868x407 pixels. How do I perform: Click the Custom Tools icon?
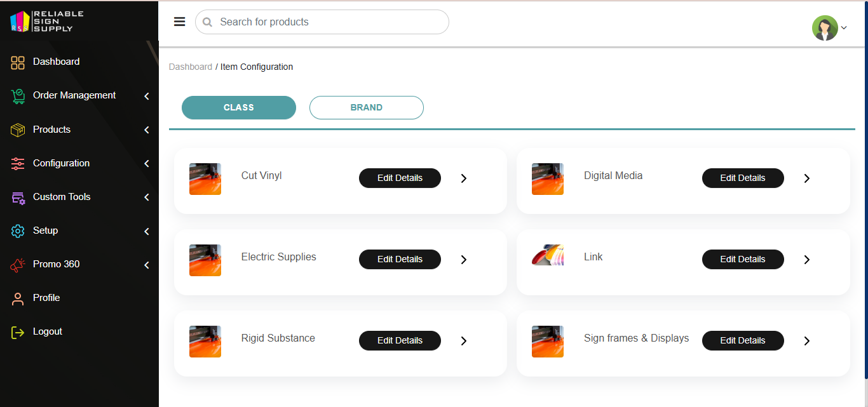tap(18, 197)
